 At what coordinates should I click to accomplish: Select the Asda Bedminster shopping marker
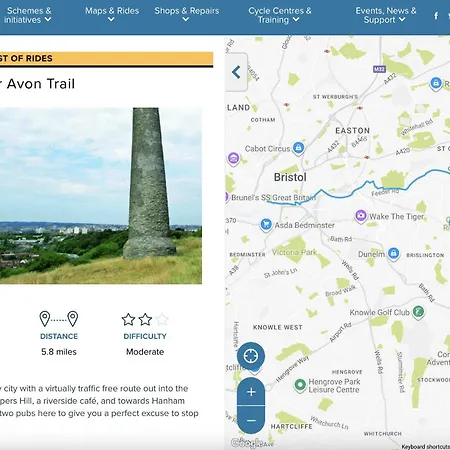tap(266, 225)
